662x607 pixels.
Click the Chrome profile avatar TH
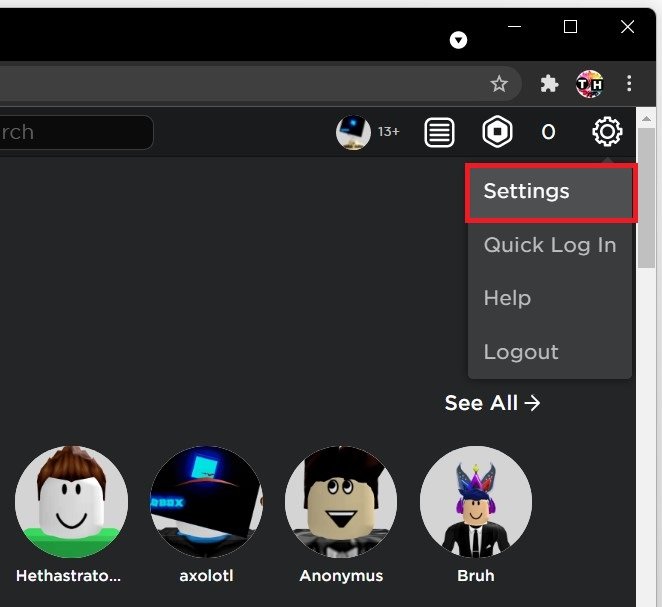(x=589, y=84)
